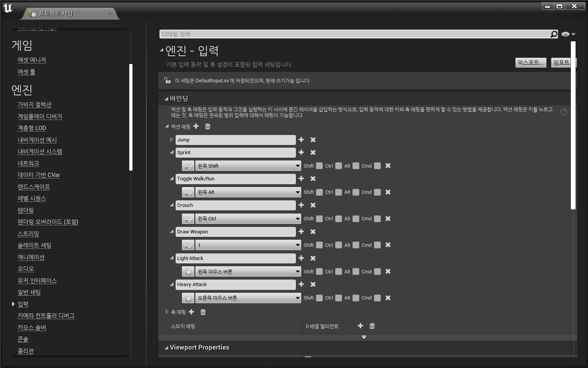Add key binding to Light Attack action
588x368 pixels.
[x=301, y=258]
